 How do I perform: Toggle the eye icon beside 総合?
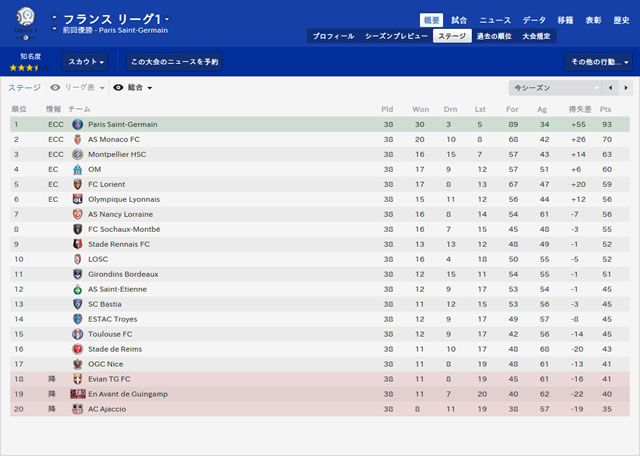(118, 88)
